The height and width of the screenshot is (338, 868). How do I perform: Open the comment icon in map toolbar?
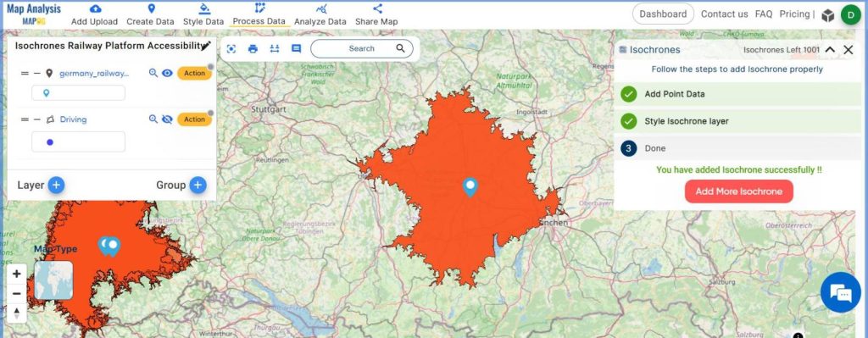click(x=296, y=48)
